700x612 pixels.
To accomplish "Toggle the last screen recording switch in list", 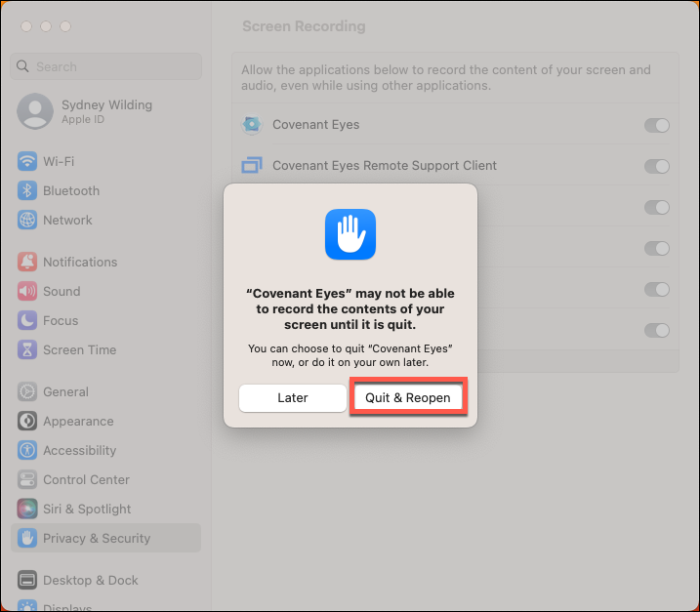I will 657,330.
